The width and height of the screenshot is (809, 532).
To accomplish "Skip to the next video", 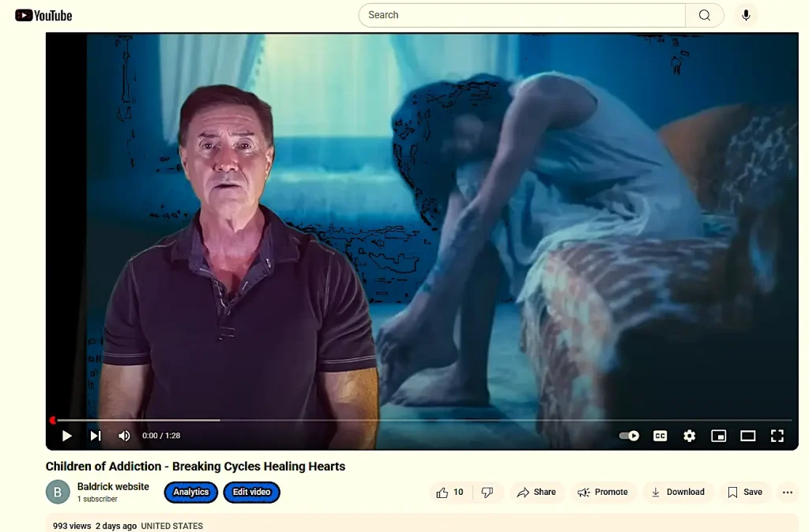I will 96,436.
